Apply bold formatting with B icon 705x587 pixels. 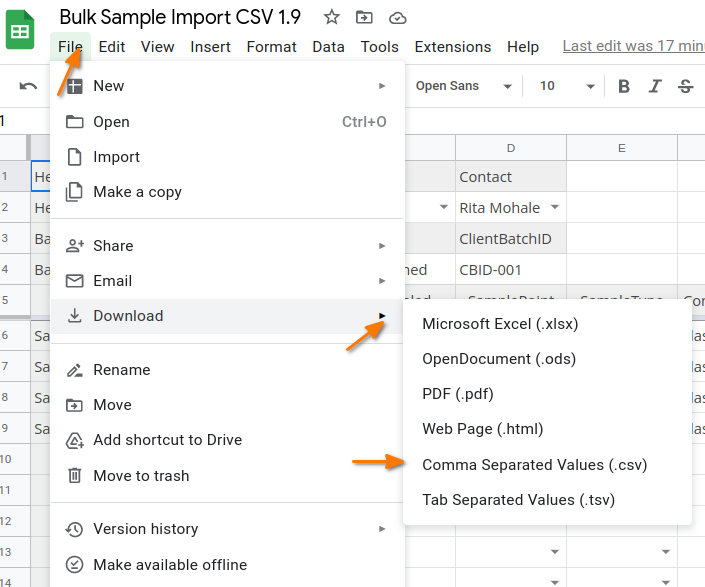pos(624,86)
